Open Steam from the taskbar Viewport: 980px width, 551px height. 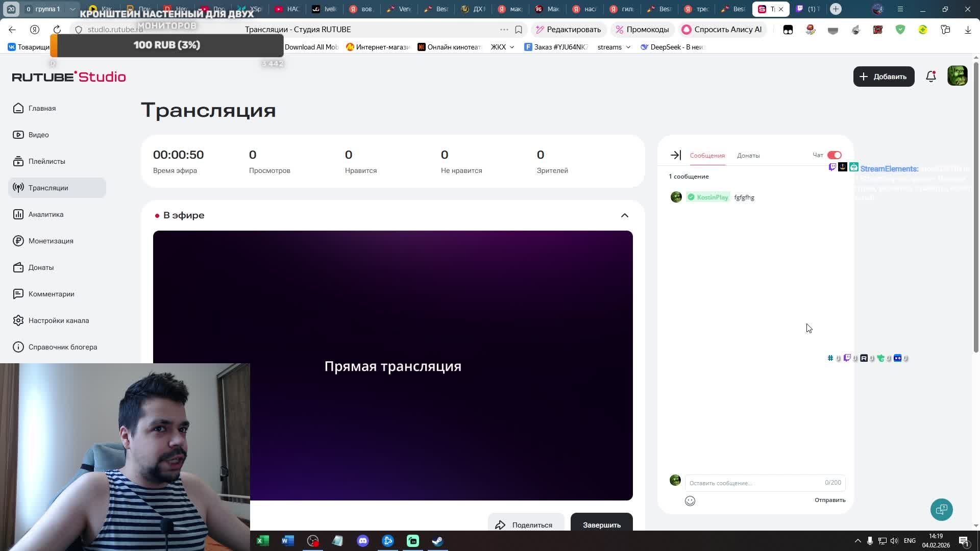click(437, 541)
